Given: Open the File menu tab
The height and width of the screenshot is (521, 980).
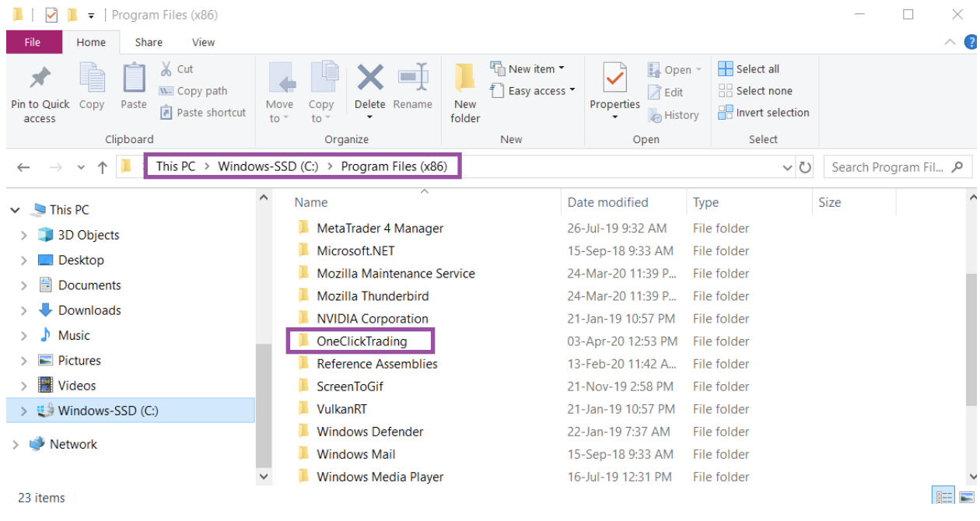Looking at the screenshot, I should pyautogui.click(x=33, y=42).
